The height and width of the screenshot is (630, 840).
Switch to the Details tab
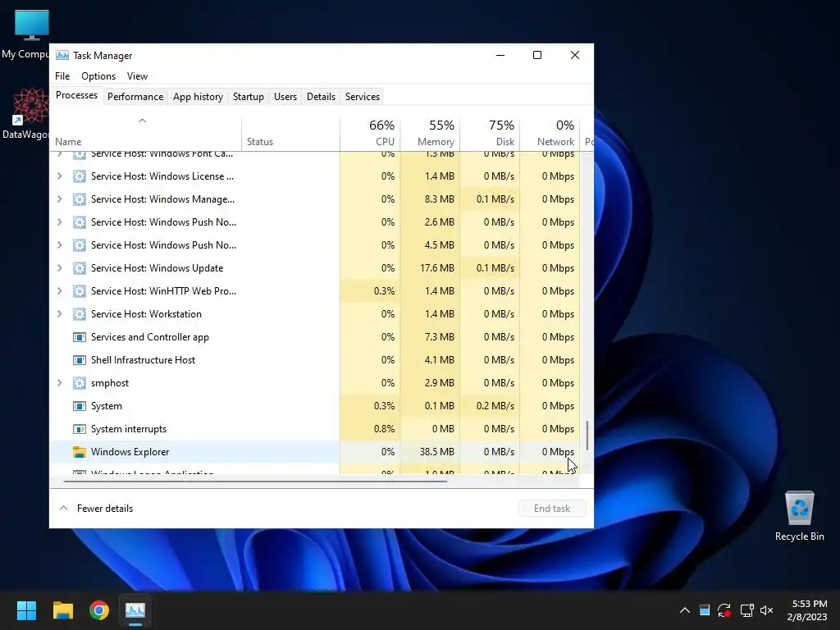(x=321, y=97)
